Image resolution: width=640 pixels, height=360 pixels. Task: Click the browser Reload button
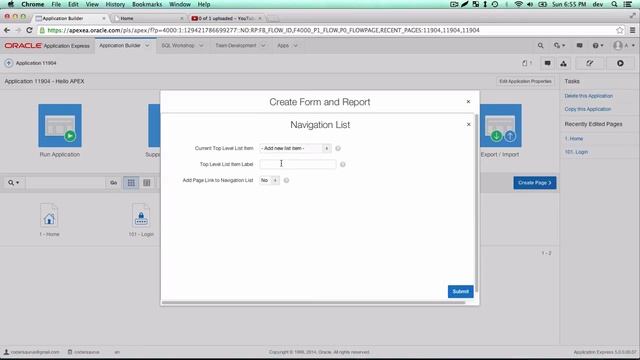(x=29, y=30)
